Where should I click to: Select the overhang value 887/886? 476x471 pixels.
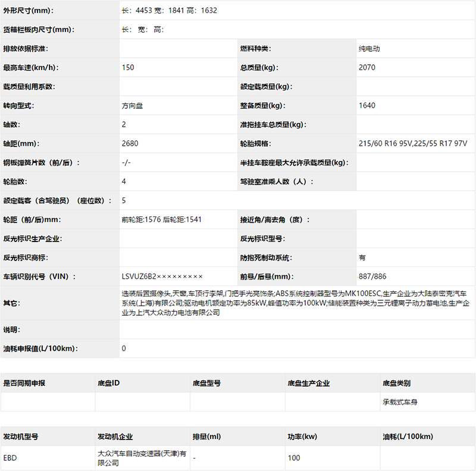tap(372, 277)
